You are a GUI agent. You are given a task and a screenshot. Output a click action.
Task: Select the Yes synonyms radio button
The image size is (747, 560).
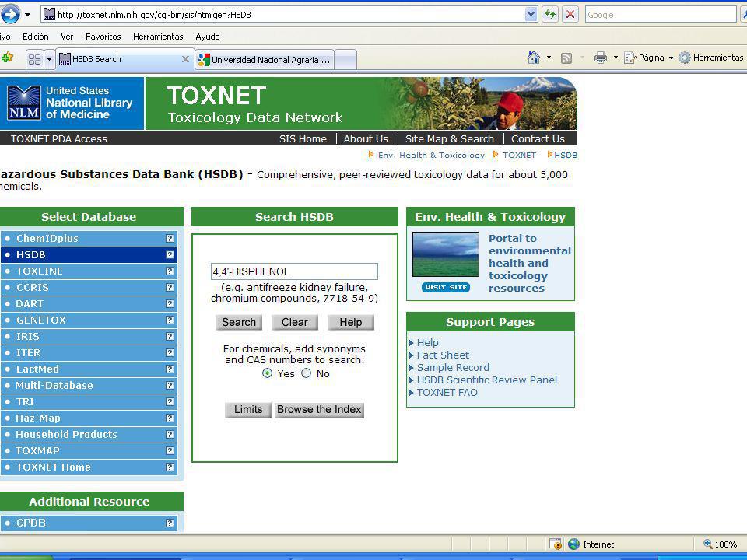click(267, 373)
